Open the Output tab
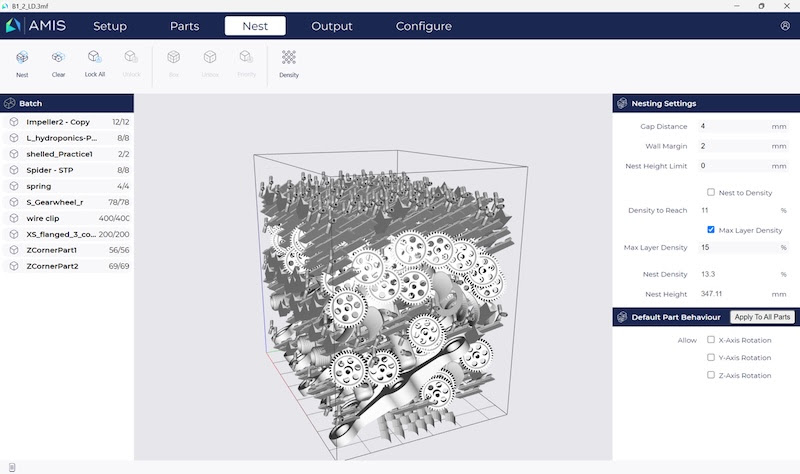 (x=331, y=26)
